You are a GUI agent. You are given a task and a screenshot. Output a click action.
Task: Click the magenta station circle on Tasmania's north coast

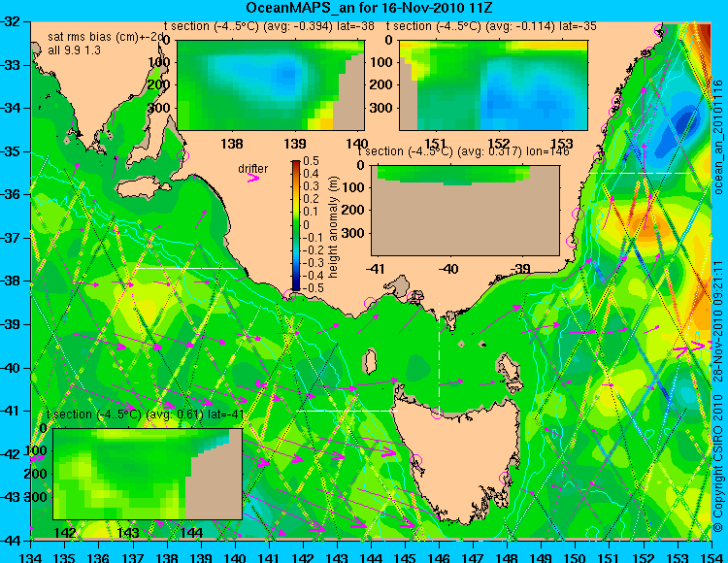tap(437, 413)
